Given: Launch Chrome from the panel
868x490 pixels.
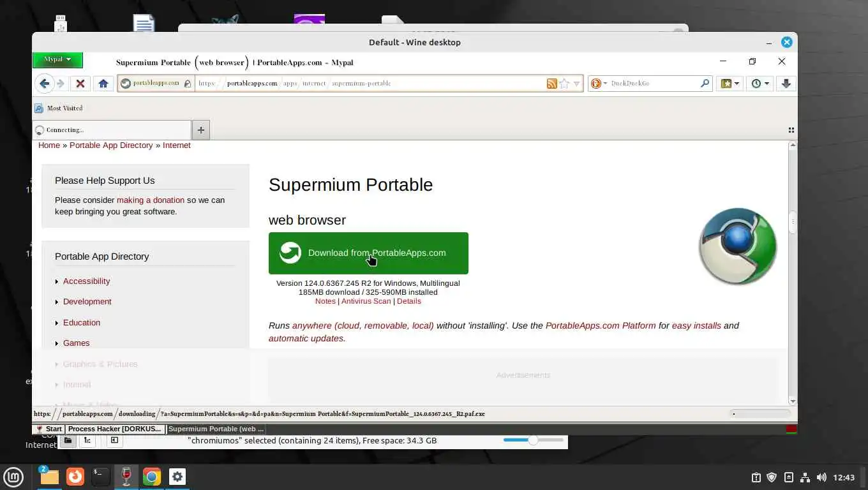Looking at the screenshot, I should [152, 477].
